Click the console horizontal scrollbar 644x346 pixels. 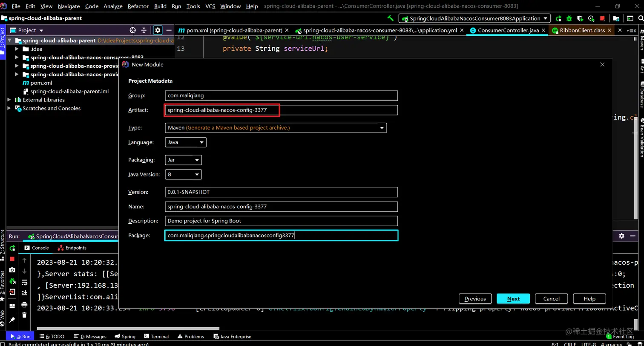128,329
